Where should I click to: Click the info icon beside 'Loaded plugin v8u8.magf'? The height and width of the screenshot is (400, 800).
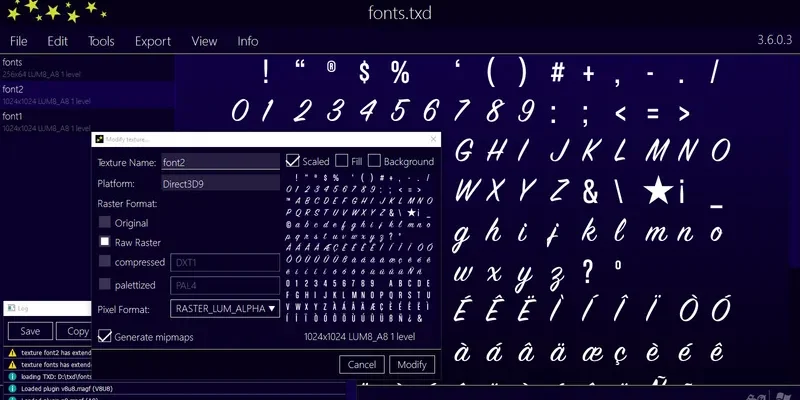(x=12, y=389)
